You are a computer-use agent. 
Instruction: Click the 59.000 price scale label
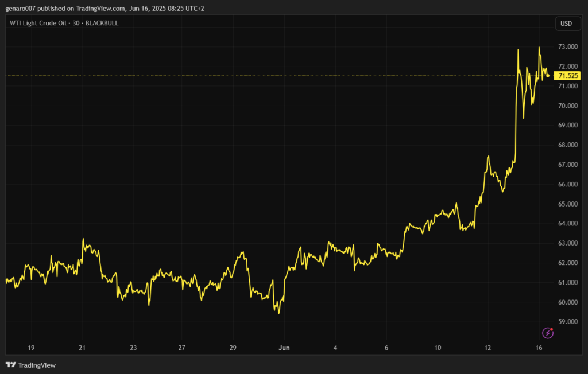[x=567, y=322]
